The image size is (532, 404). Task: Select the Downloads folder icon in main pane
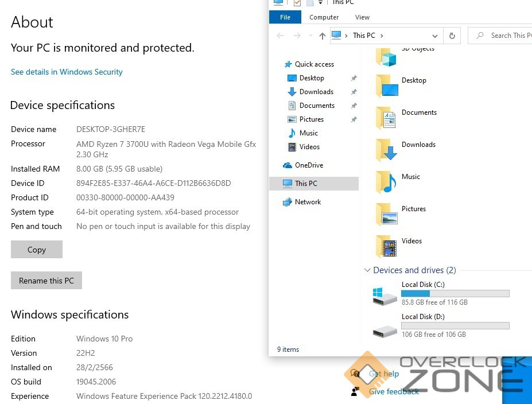(386, 150)
